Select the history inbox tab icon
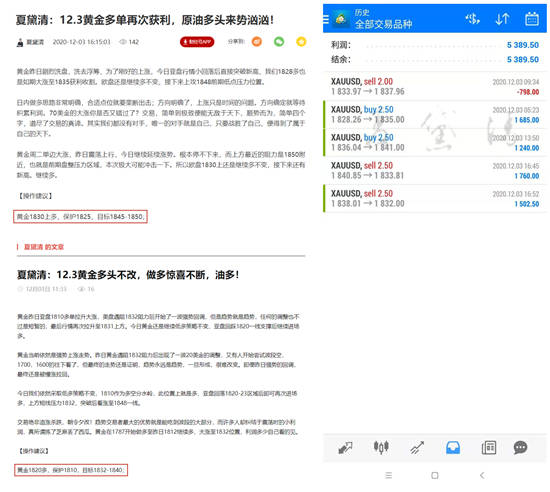Image resolution: width=550 pixels, height=492 pixels. coord(453,447)
